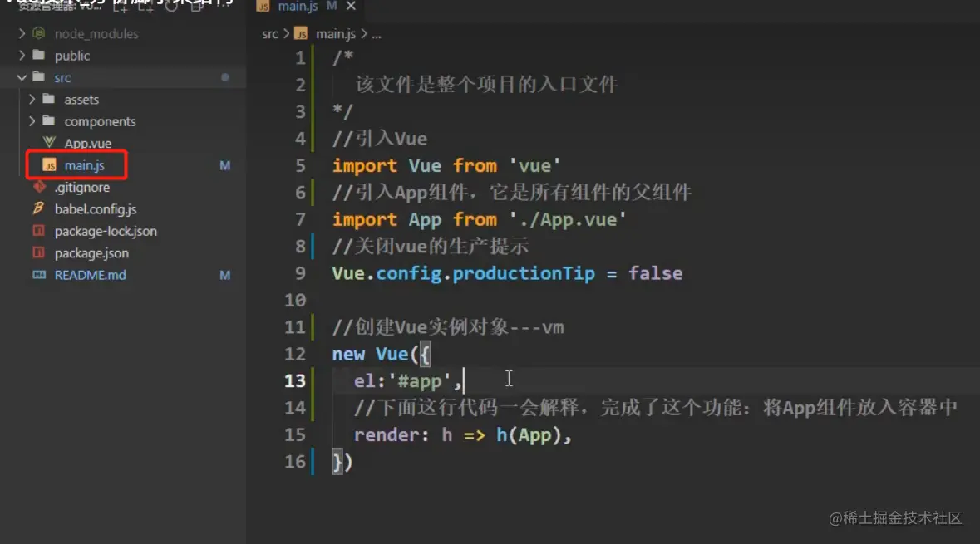Screen dimensions: 980x544
Task: Click the Vue icon beside App.vue
Action: click(49, 142)
